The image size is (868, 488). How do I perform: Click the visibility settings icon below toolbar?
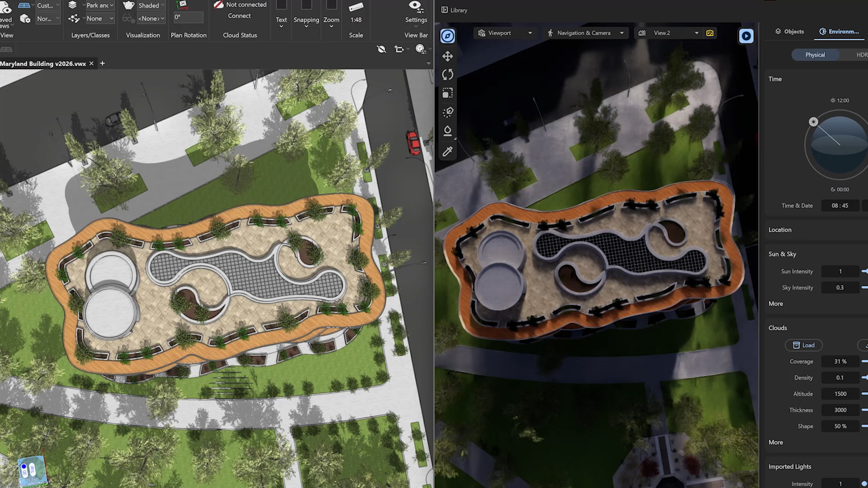coord(421,49)
